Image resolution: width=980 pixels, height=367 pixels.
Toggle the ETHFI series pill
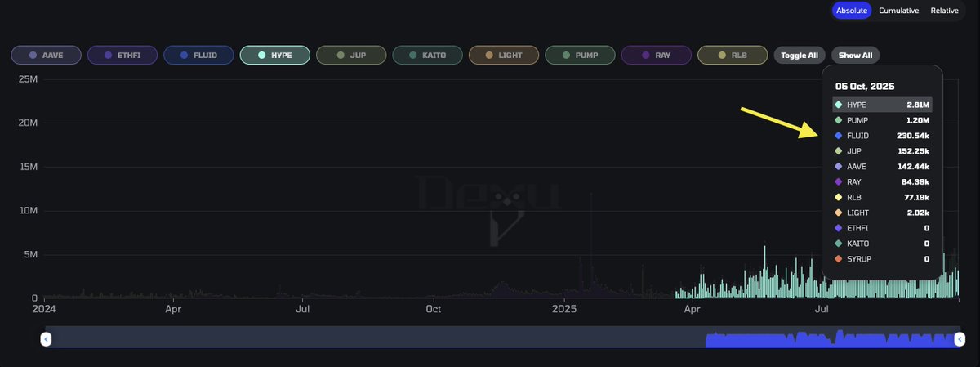click(x=122, y=56)
